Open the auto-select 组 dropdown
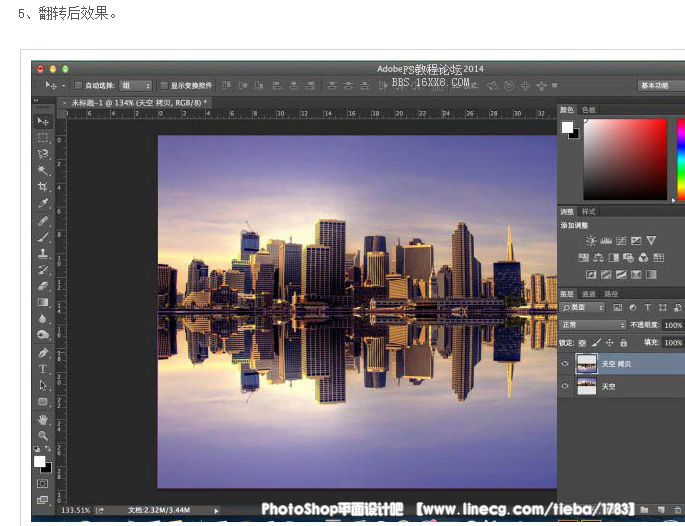This screenshot has width=685, height=526. click(x=135, y=86)
